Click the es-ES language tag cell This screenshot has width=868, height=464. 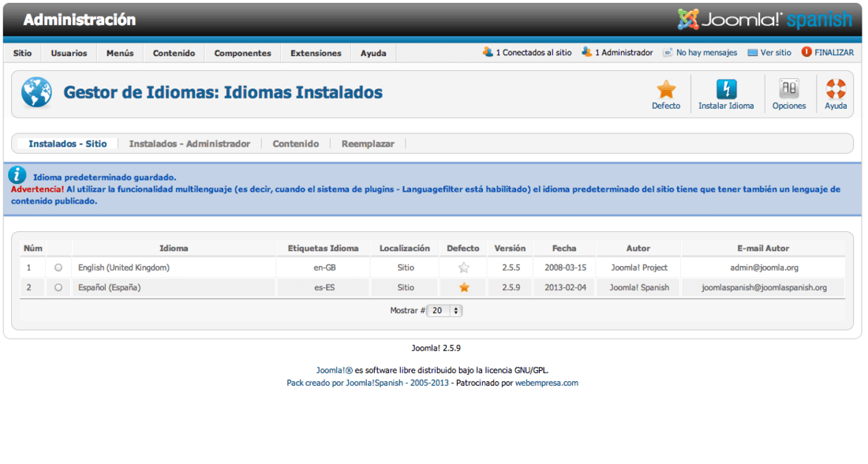(324, 287)
